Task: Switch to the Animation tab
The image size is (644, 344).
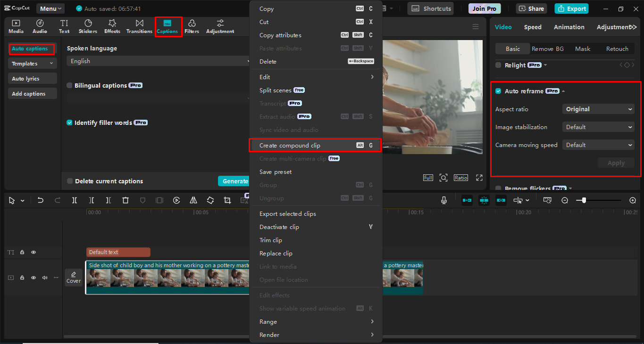Action: (x=569, y=27)
